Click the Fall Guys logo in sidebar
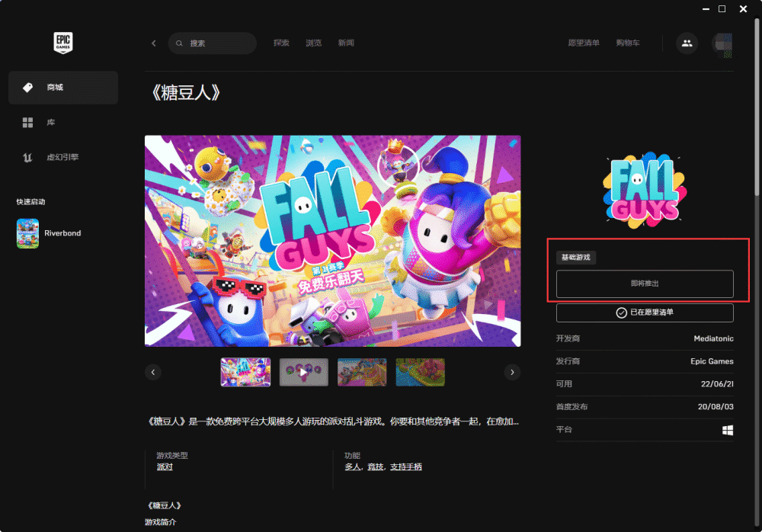762x532 pixels. pos(645,191)
